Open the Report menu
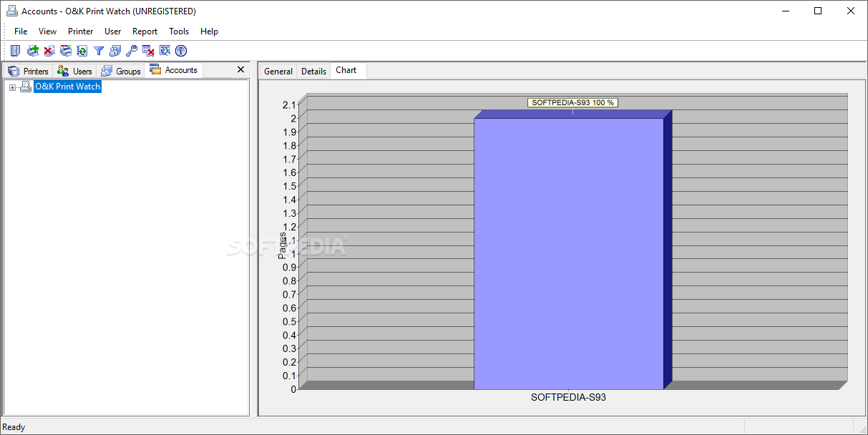Viewport: 868px width, 435px height. [145, 31]
